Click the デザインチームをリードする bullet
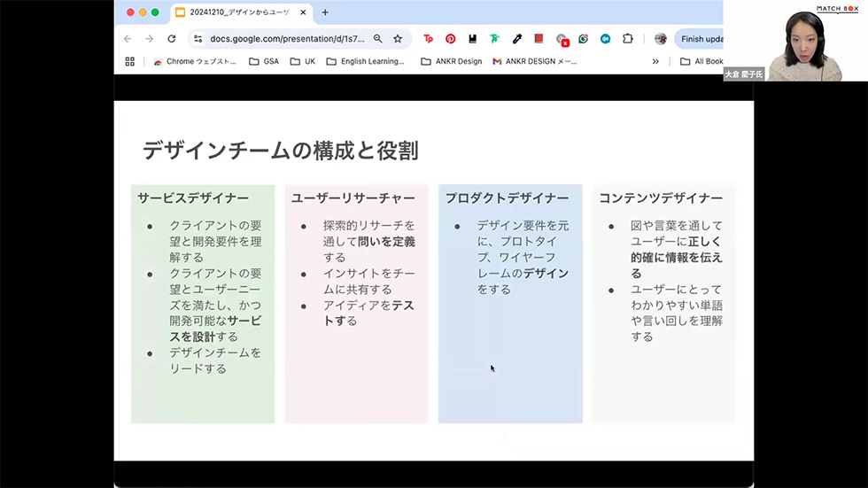The height and width of the screenshot is (488, 868). click(214, 360)
